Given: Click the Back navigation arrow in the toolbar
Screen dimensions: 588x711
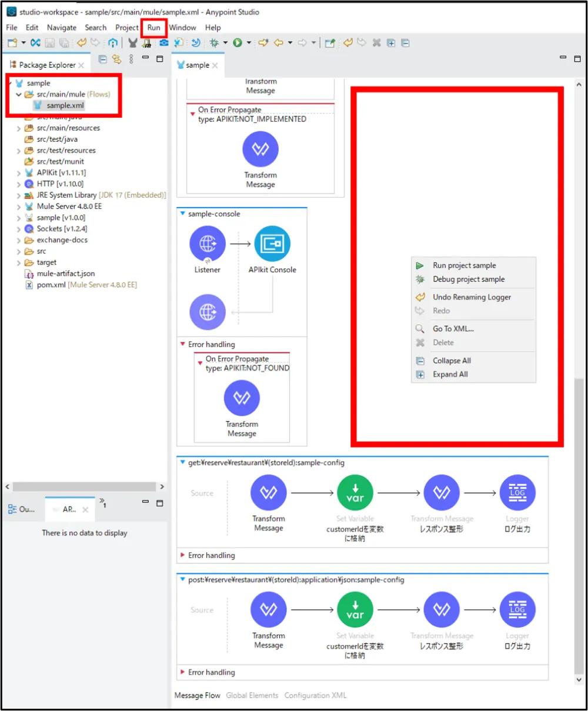Looking at the screenshot, I should coord(279,43).
